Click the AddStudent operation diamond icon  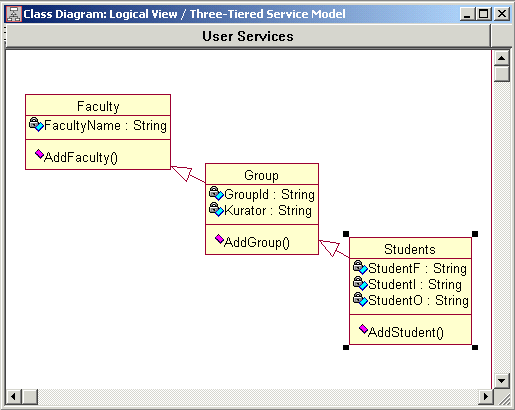point(363,329)
